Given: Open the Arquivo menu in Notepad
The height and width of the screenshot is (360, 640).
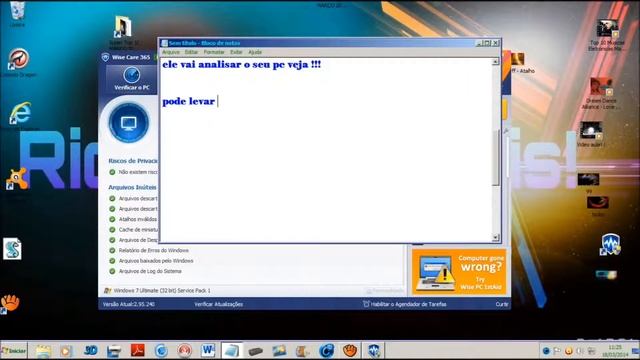Looking at the screenshot, I should 171,52.
